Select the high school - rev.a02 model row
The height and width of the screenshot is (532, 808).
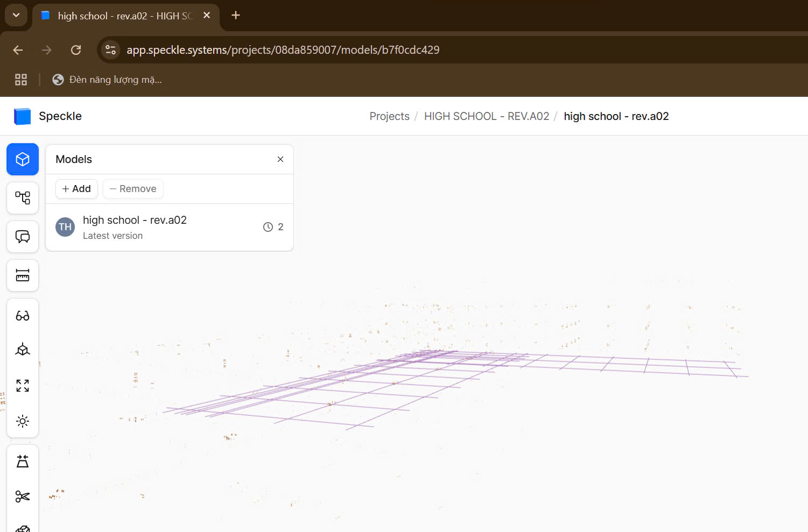[170, 228]
